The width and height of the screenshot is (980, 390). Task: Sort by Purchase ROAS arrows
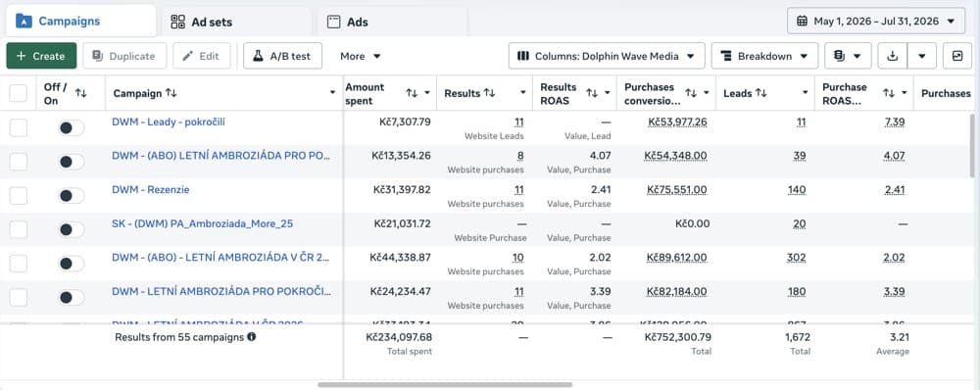(x=889, y=93)
